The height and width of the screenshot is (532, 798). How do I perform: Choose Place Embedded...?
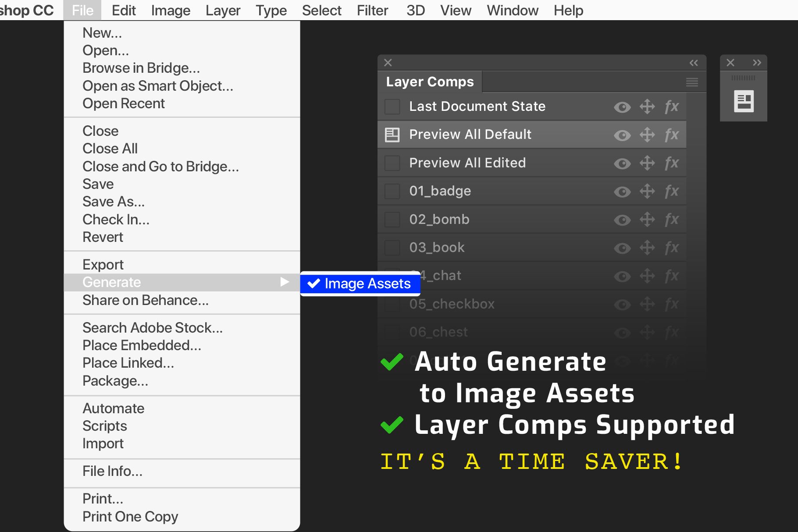tap(182, 345)
